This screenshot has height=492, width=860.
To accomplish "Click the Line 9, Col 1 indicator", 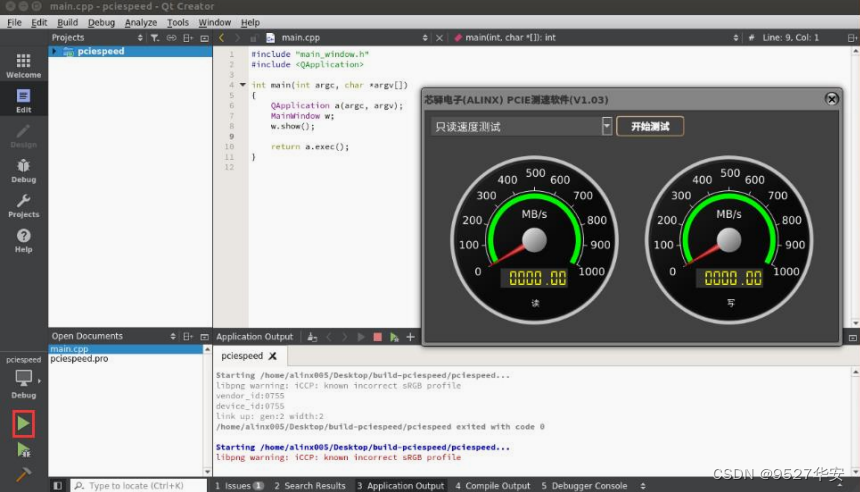I will click(790, 38).
